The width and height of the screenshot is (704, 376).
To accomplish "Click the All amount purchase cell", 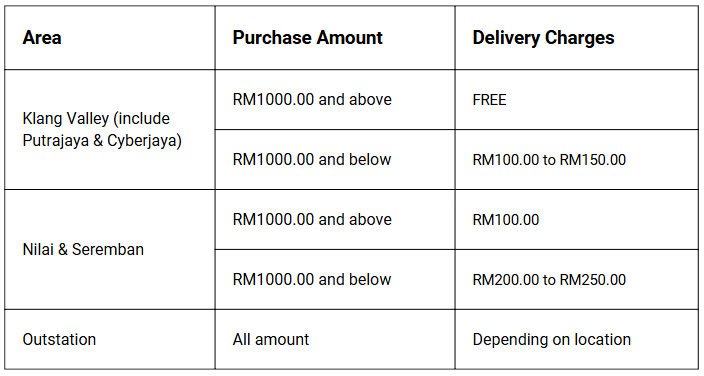I will click(x=335, y=339).
